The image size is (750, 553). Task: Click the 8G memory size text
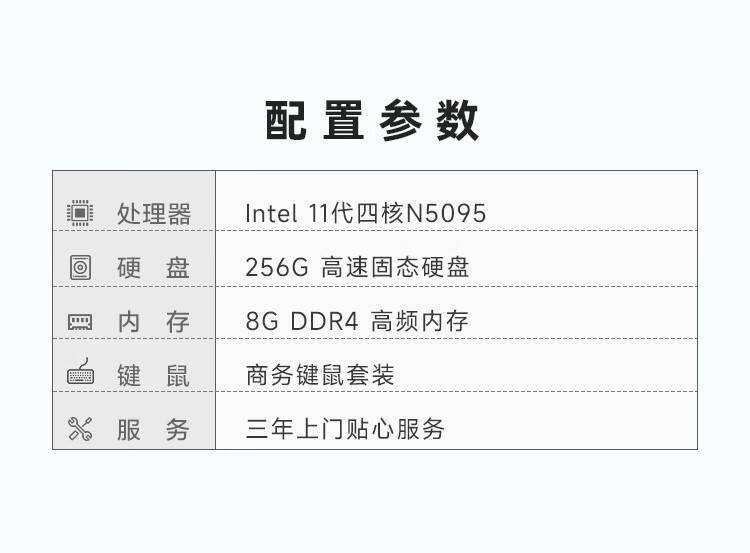click(x=261, y=322)
